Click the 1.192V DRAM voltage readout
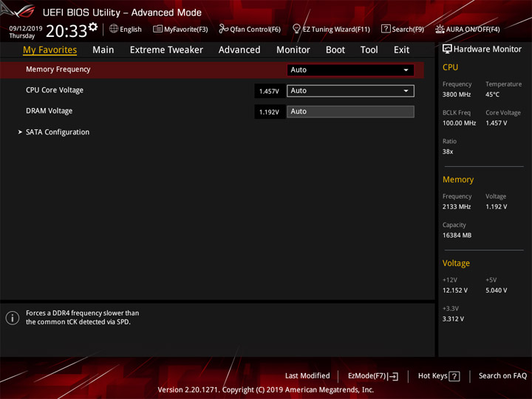The image size is (532, 399). tap(269, 112)
